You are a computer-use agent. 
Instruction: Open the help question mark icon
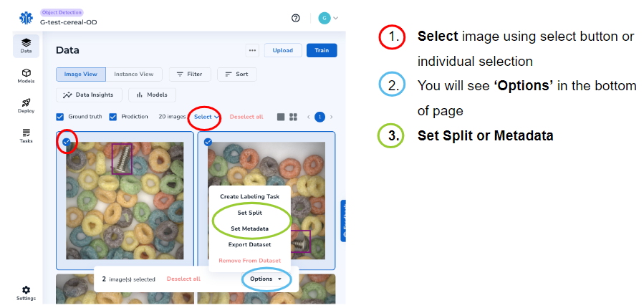[x=295, y=18]
